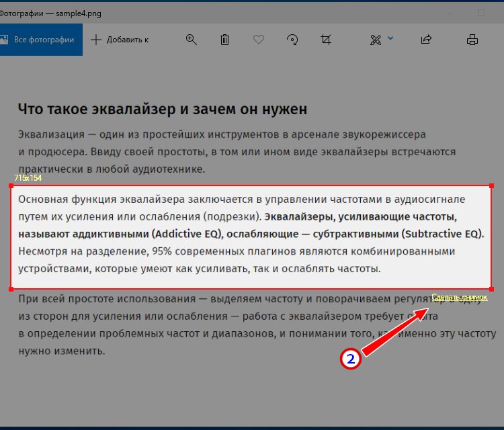Open the crop tool icon
This screenshot has height=430, width=504.
click(326, 40)
